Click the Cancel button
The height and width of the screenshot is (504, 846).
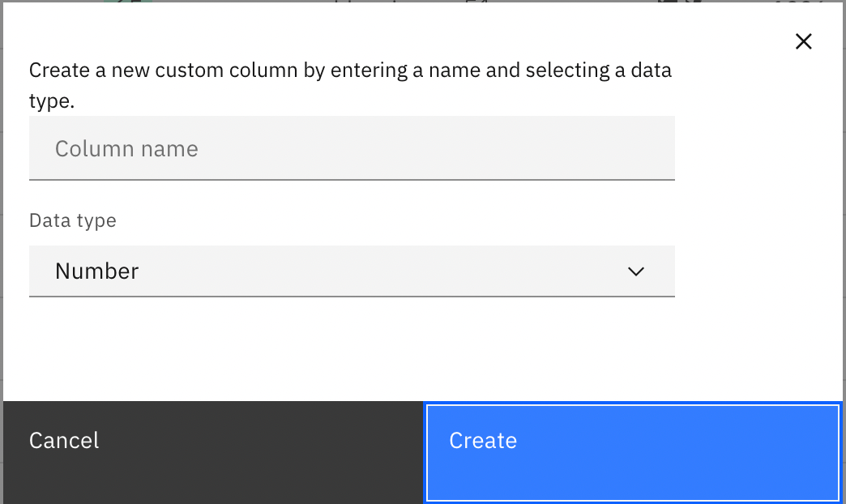tap(213, 452)
